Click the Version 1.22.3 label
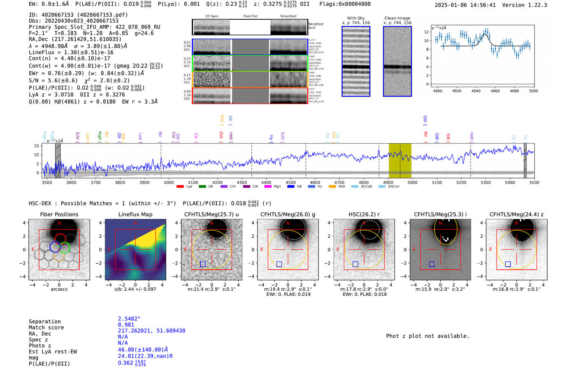576x392 pixels. pos(525,5)
